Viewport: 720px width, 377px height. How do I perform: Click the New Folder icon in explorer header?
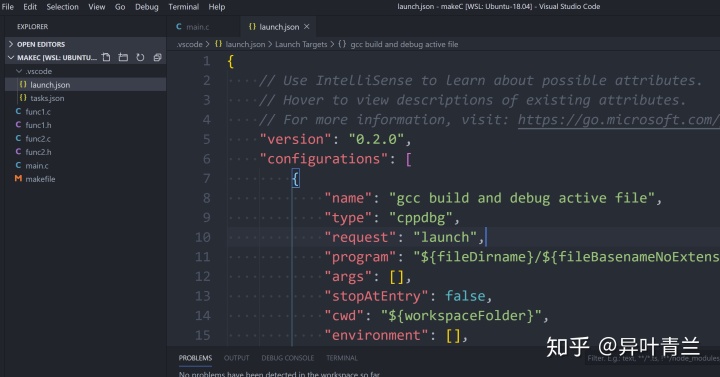click(123, 57)
